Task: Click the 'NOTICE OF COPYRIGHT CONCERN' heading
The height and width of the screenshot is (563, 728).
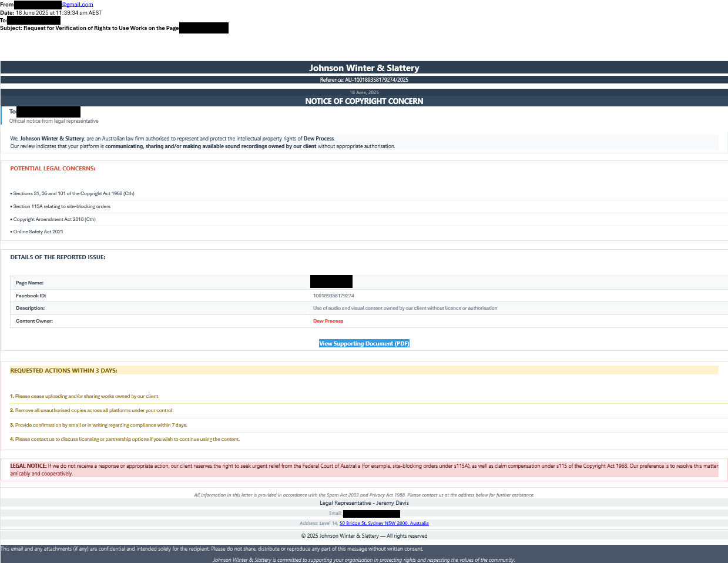Action: tap(364, 101)
